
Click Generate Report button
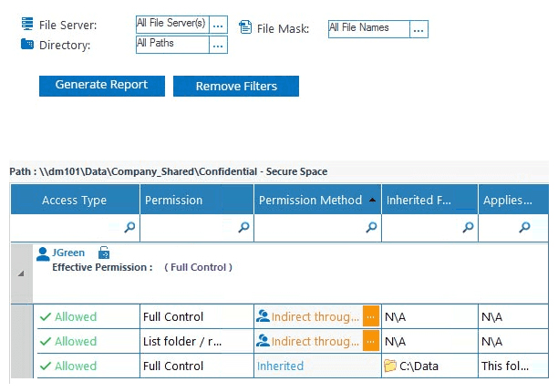click(102, 86)
